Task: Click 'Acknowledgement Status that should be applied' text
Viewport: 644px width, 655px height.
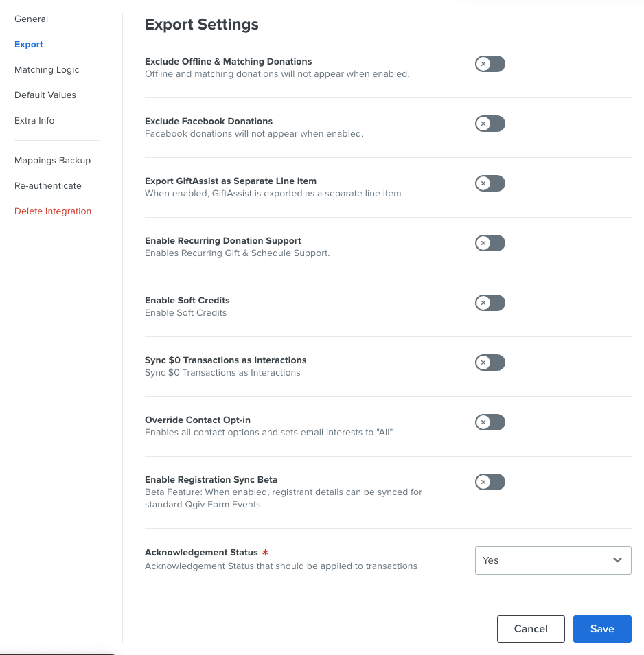Action: [281, 566]
